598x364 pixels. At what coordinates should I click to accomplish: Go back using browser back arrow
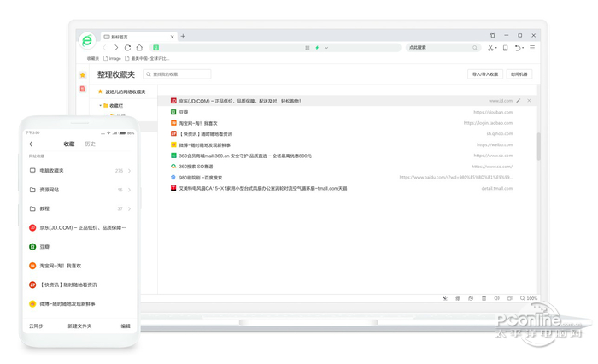(x=104, y=48)
